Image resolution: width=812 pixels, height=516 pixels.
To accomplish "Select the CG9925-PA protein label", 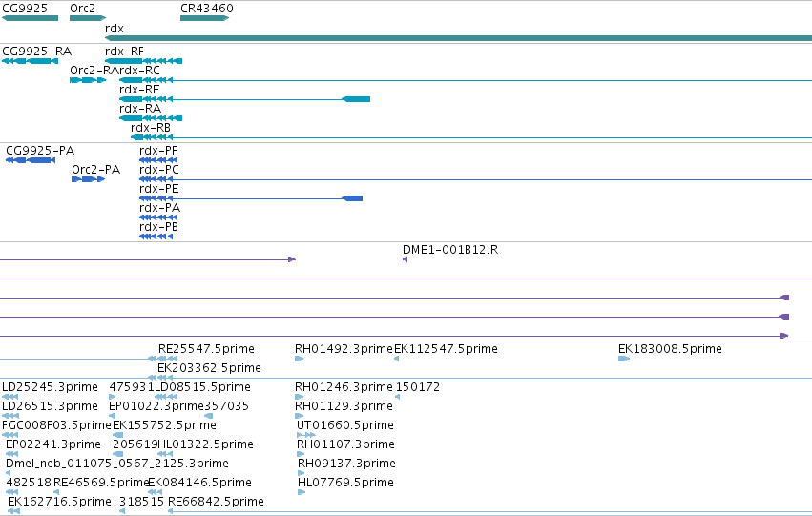I will 40,151.
